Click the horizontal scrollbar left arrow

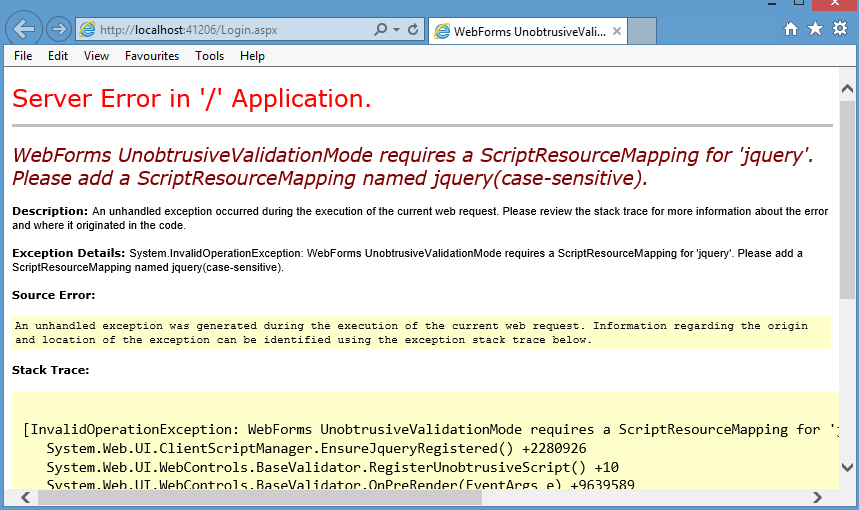pos(25,497)
